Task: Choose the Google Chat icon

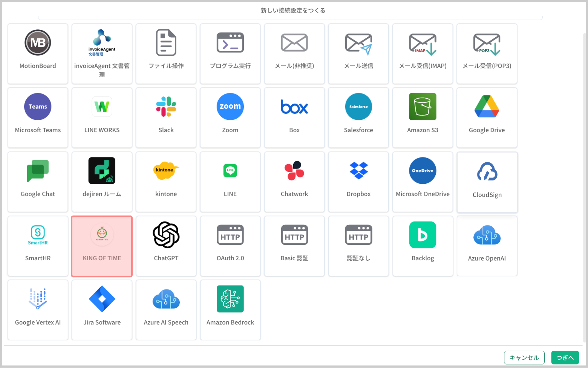Action: [38, 171]
